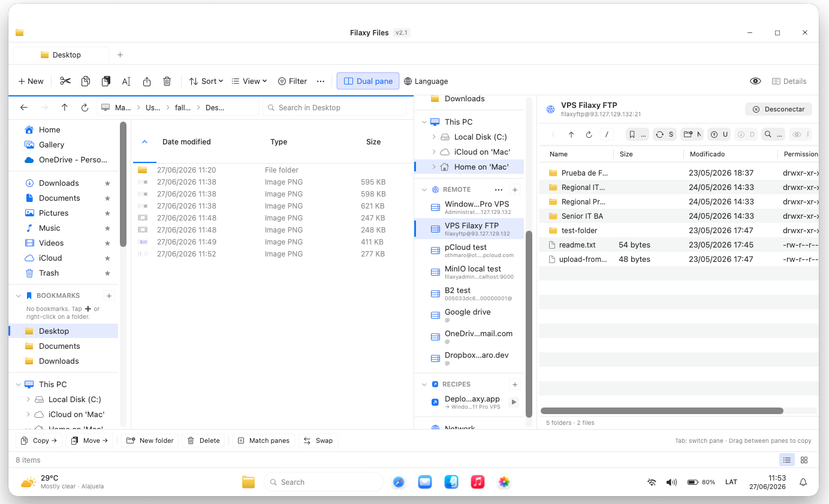Open the Language menu
This screenshot has height=504, width=829.
(426, 81)
